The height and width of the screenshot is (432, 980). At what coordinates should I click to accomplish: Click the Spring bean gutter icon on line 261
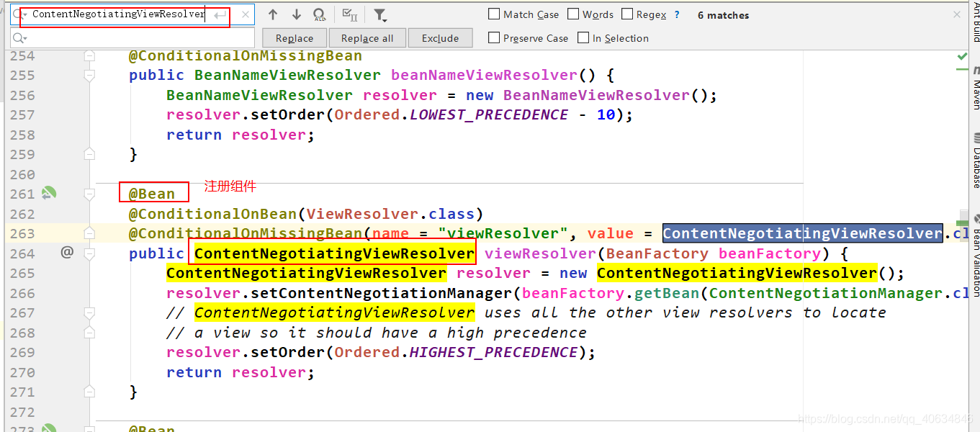[x=49, y=194]
